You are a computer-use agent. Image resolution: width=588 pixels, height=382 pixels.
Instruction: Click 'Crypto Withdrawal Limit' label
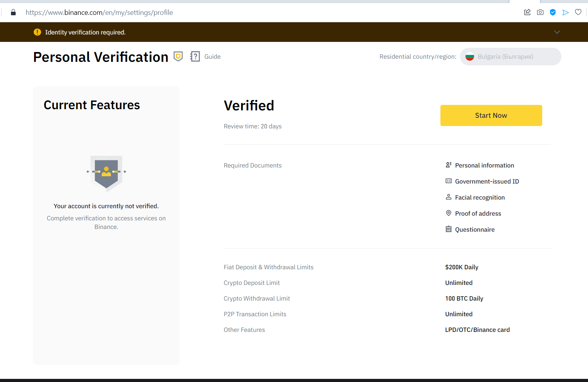click(x=257, y=299)
